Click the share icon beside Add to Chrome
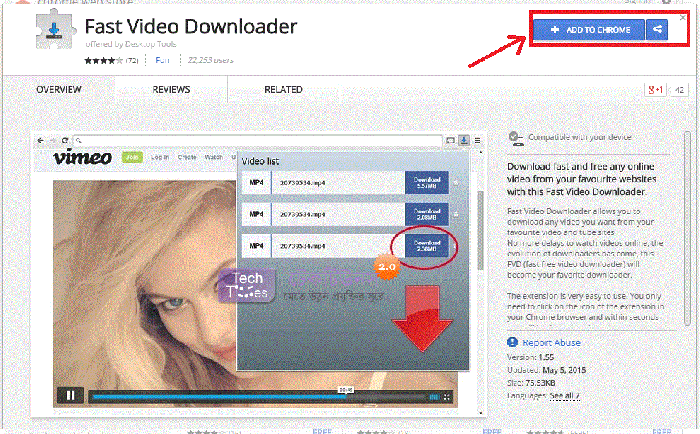This screenshot has height=434, width=700. click(x=657, y=30)
